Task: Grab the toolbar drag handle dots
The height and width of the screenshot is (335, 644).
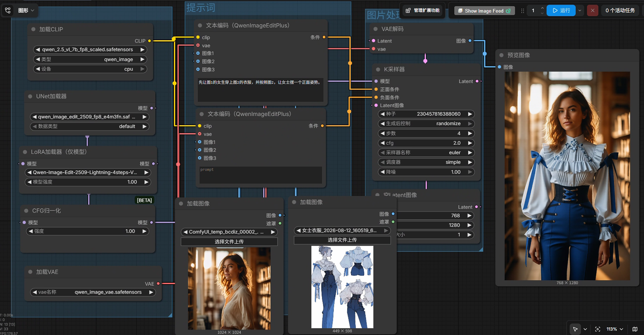Action: [x=522, y=11]
